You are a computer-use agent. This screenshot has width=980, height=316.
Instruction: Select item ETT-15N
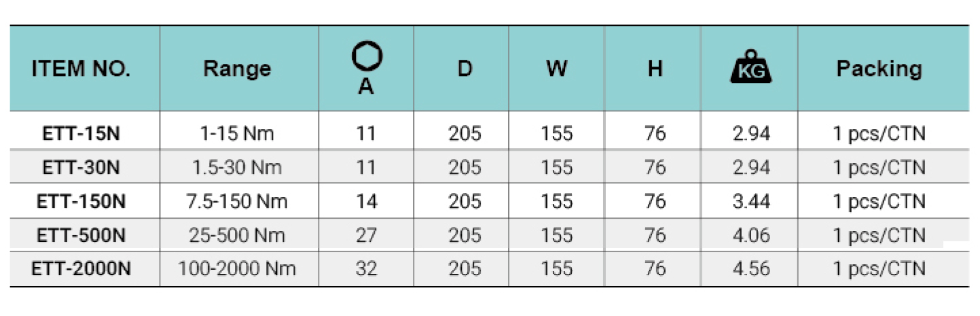pyautogui.click(x=81, y=133)
